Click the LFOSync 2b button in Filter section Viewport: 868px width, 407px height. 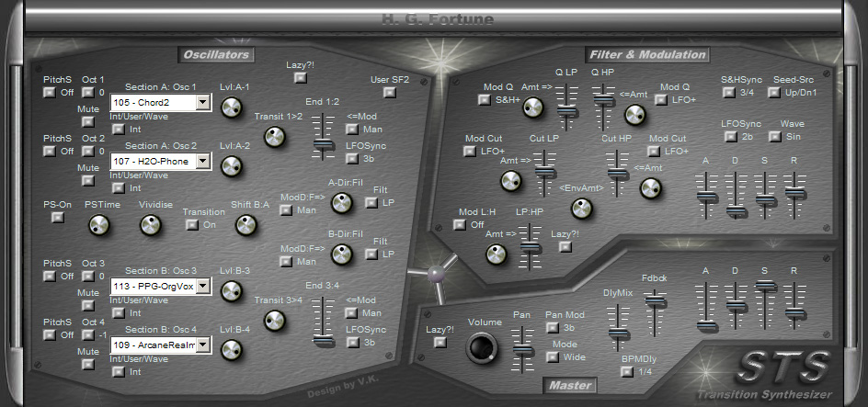point(729,136)
